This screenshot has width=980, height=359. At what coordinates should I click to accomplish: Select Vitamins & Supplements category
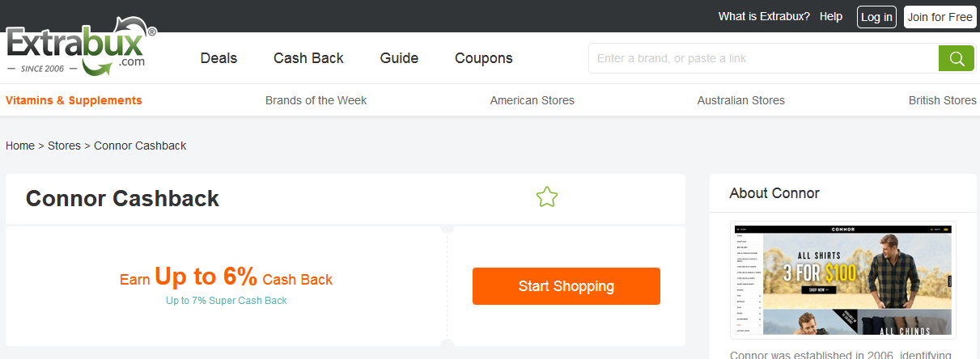74,101
